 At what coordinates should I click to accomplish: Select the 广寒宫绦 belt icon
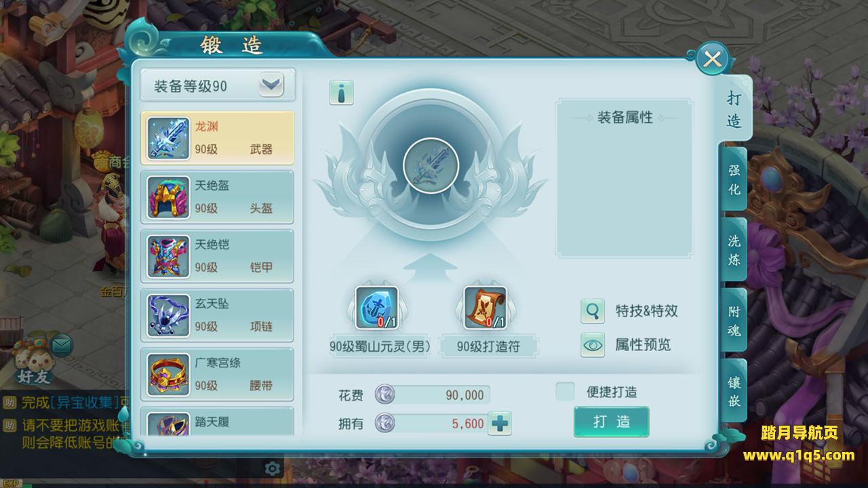pos(169,374)
